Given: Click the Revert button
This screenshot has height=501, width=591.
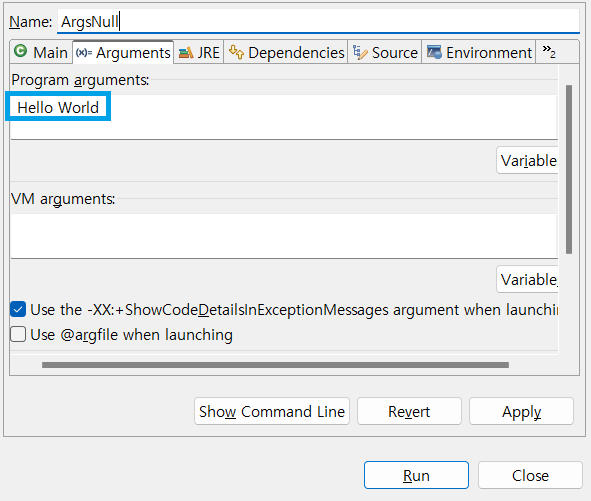Looking at the screenshot, I should (409, 411).
